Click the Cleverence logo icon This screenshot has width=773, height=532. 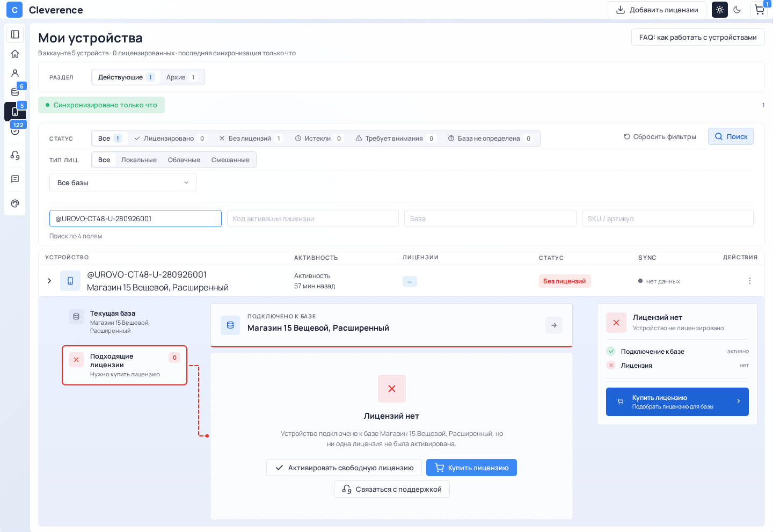14,10
